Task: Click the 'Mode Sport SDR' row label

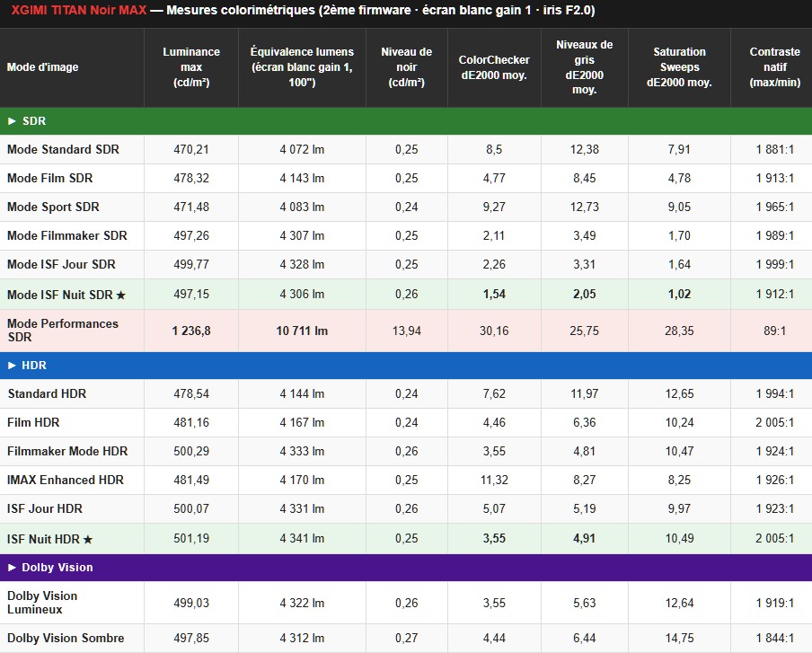Action: click(53, 207)
